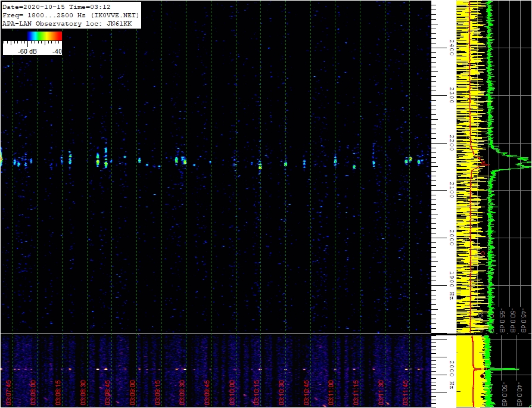
Task: Select the 03:11:45 time label
Action: point(406,393)
